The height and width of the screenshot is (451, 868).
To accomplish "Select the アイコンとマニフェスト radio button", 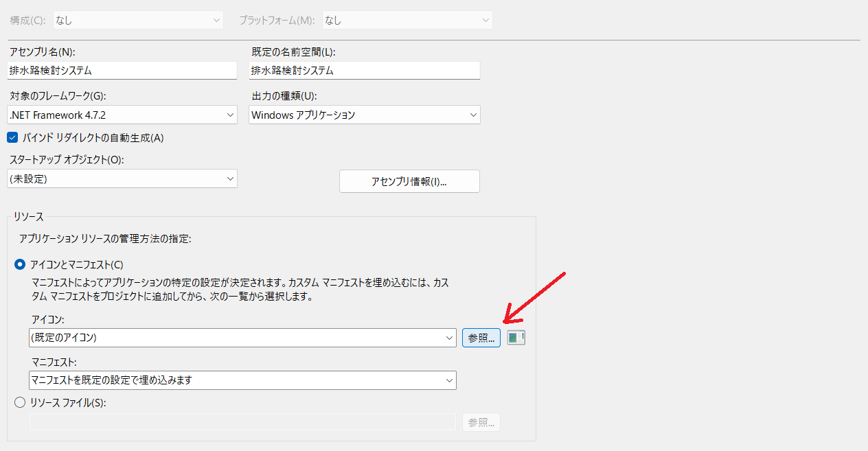I will coord(20,264).
